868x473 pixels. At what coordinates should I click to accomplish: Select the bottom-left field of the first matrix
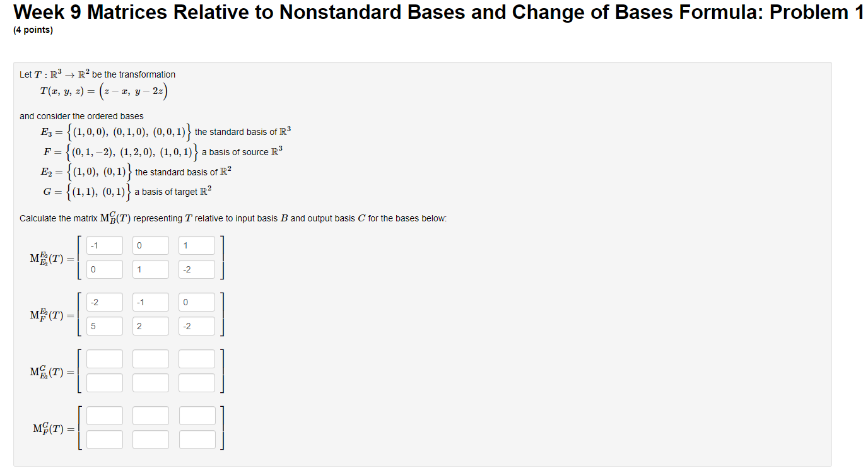[104, 269]
